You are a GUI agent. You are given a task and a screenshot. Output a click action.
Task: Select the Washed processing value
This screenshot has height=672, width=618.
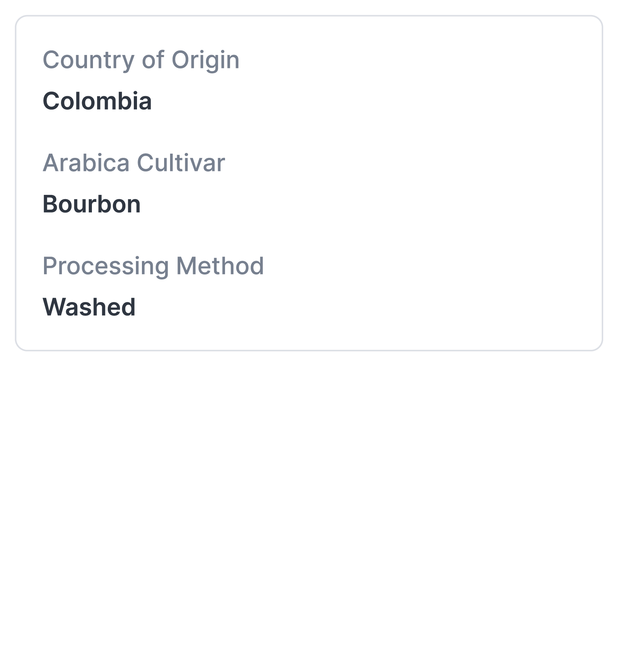click(x=89, y=307)
